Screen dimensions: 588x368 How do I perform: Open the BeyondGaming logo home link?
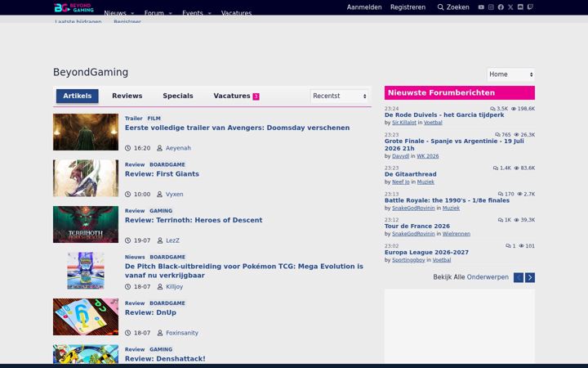pyautogui.click(x=73, y=7)
